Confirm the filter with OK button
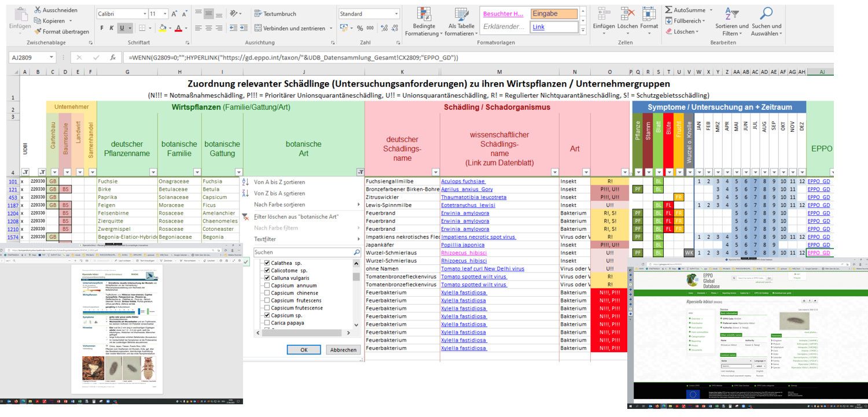 [x=304, y=350]
